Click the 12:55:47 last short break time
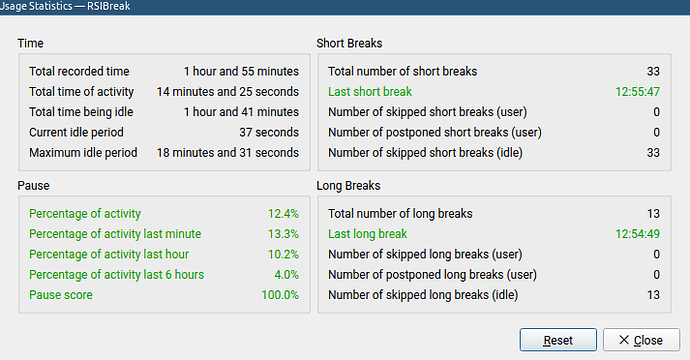The width and height of the screenshot is (690, 360). point(637,92)
